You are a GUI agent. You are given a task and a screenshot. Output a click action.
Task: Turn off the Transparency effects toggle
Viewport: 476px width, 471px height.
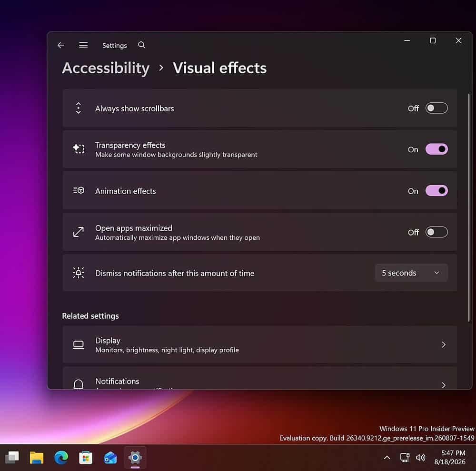coord(436,149)
